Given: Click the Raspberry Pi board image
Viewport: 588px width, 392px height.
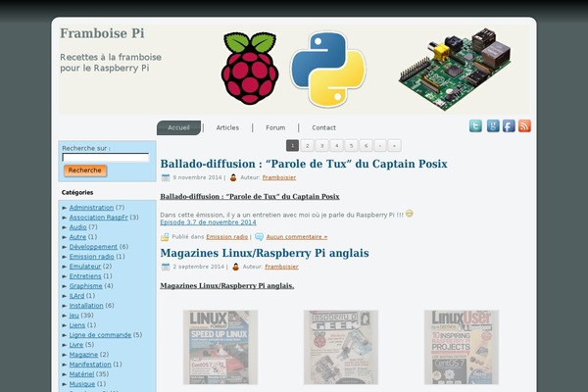Looking at the screenshot, I should [x=455, y=70].
